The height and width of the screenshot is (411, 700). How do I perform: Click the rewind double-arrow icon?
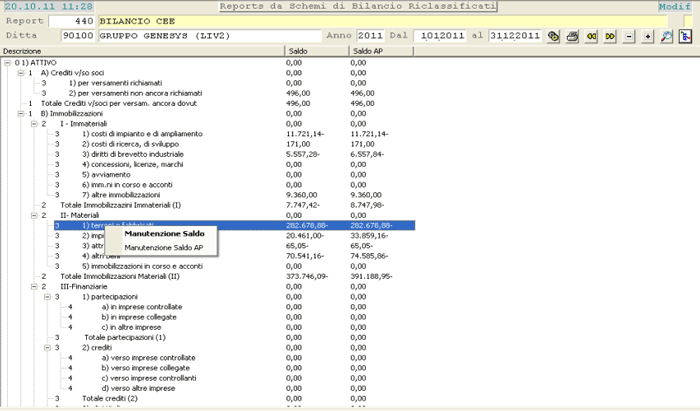pos(591,36)
